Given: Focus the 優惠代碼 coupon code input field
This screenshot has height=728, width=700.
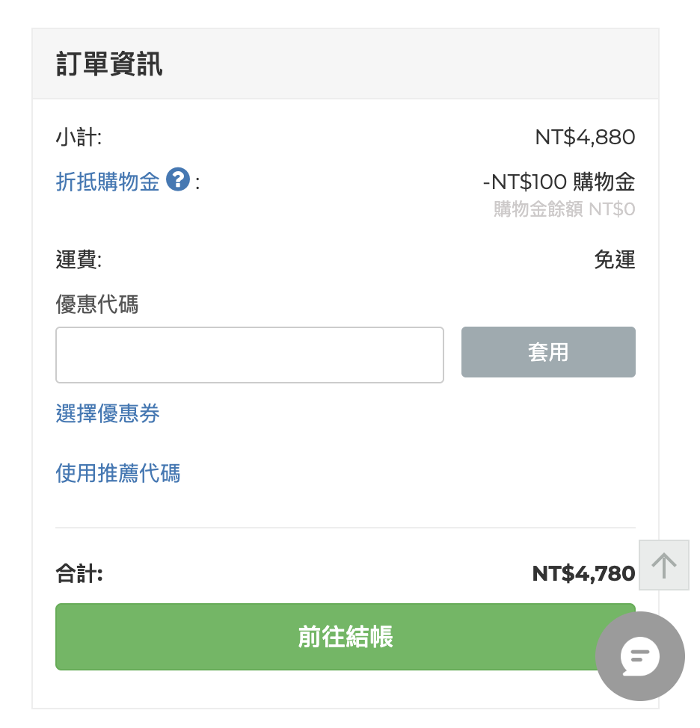Looking at the screenshot, I should click(x=250, y=355).
